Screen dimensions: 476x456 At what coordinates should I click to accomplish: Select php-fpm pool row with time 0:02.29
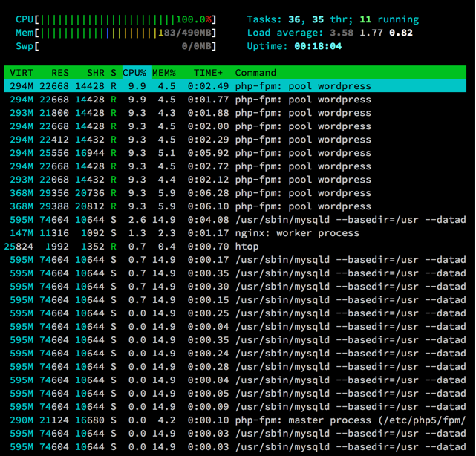[x=235, y=140]
